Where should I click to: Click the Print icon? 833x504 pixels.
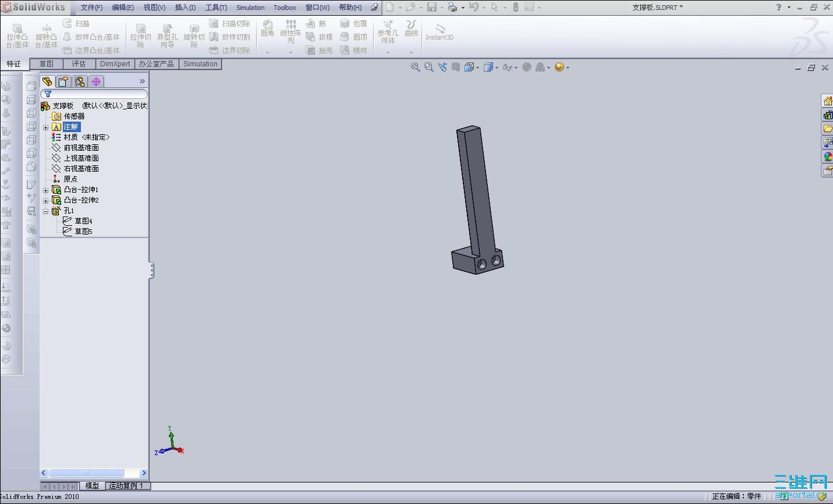[x=453, y=7]
